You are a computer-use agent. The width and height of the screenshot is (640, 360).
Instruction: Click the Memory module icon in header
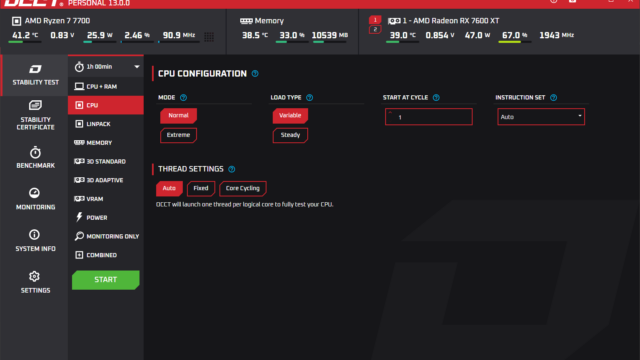(246, 21)
